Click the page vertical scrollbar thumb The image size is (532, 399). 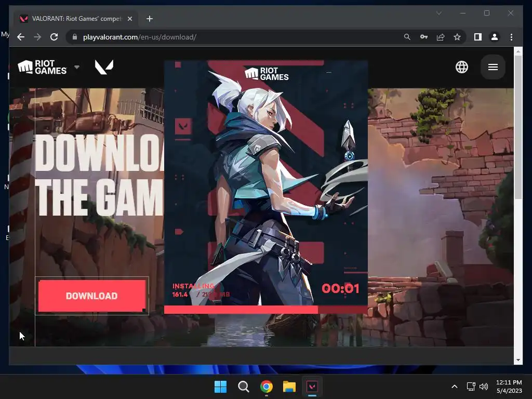(x=518, y=127)
